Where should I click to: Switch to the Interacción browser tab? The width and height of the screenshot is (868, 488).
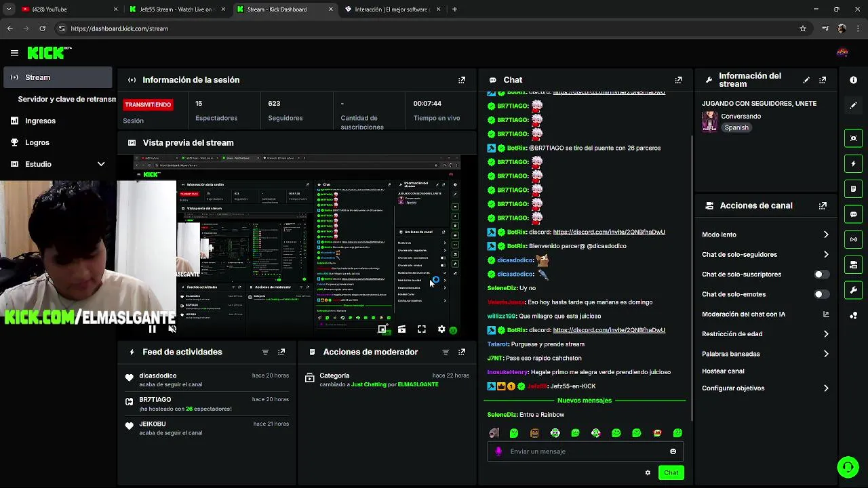tap(391, 9)
